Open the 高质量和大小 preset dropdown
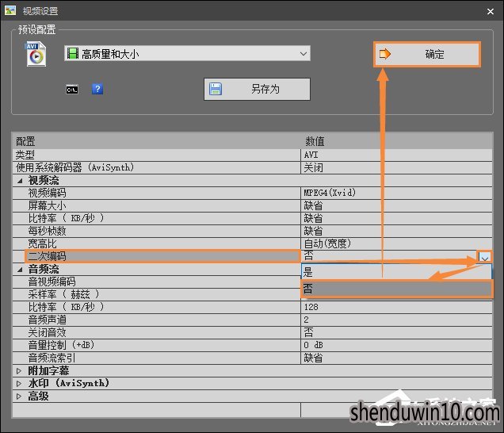Viewport: 504px width, 433px height. (187, 53)
